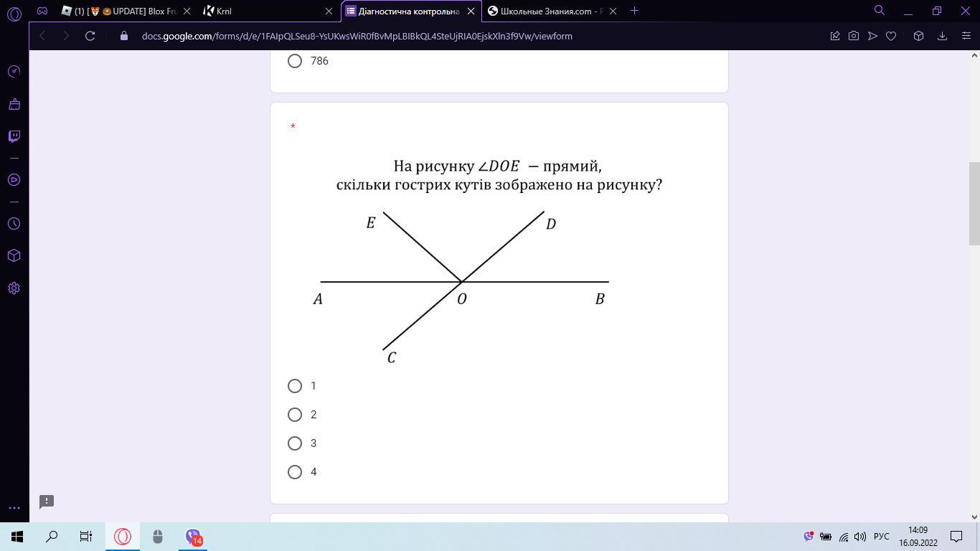Switch the РУС input language indicator

tap(881, 537)
